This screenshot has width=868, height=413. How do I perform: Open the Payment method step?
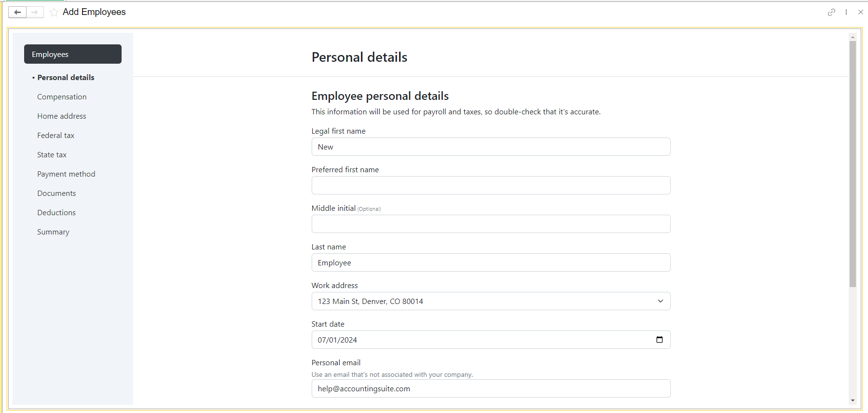point(66,174)
